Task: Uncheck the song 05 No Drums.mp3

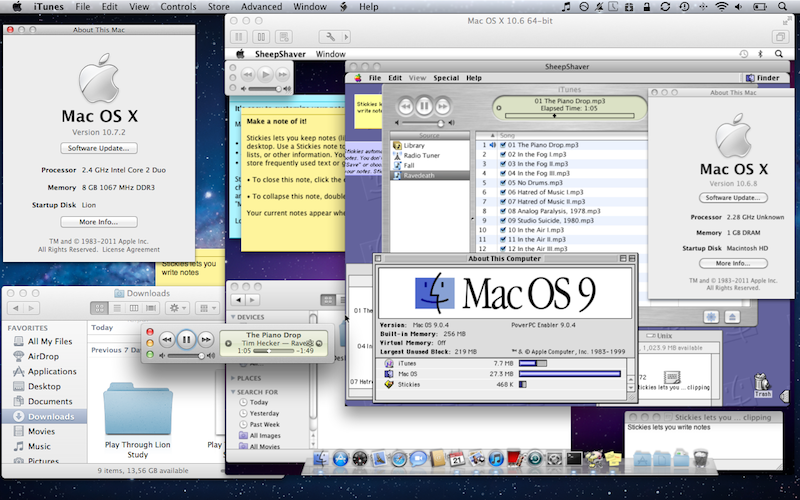Action: pyautogui.click(x=502, y=184)
